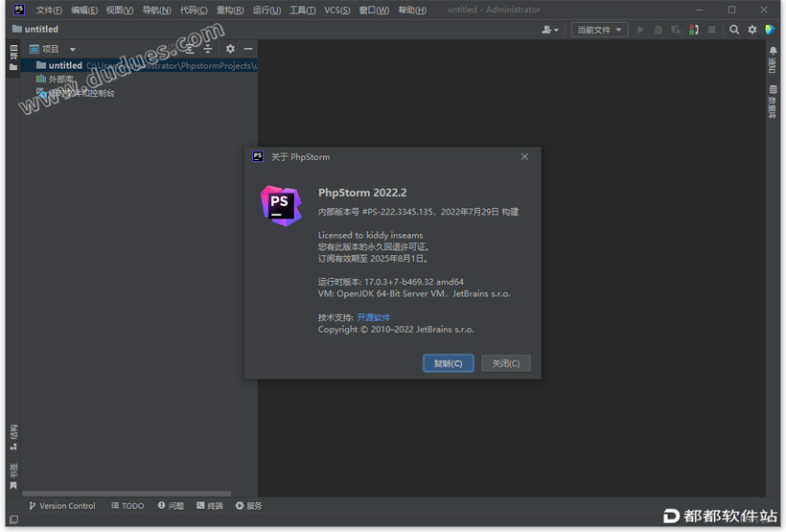The height and width of the screenshot is (532, 786).
Task: Open the 视图(V) menu
Action: point(120,10)
